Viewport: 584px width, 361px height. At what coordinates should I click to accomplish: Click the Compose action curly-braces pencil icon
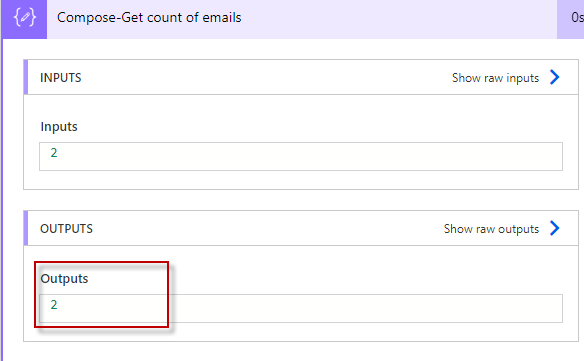pos(25,18)
